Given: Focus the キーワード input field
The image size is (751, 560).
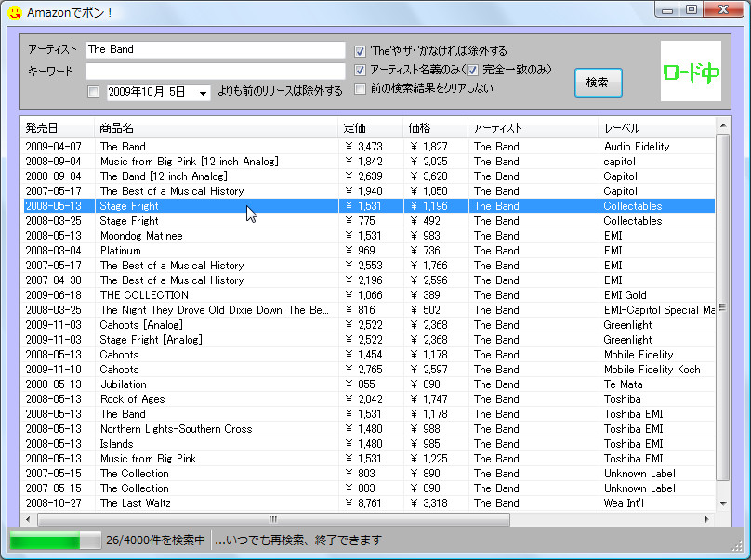Looking at the screenshot, I should click(215, 71).
